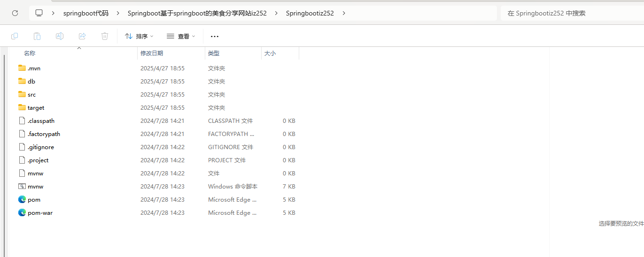Click the paste clipboard icon in toolbar
Image resolution: width=644 pixels, height=257 pixels.
[x=37, y=36]
